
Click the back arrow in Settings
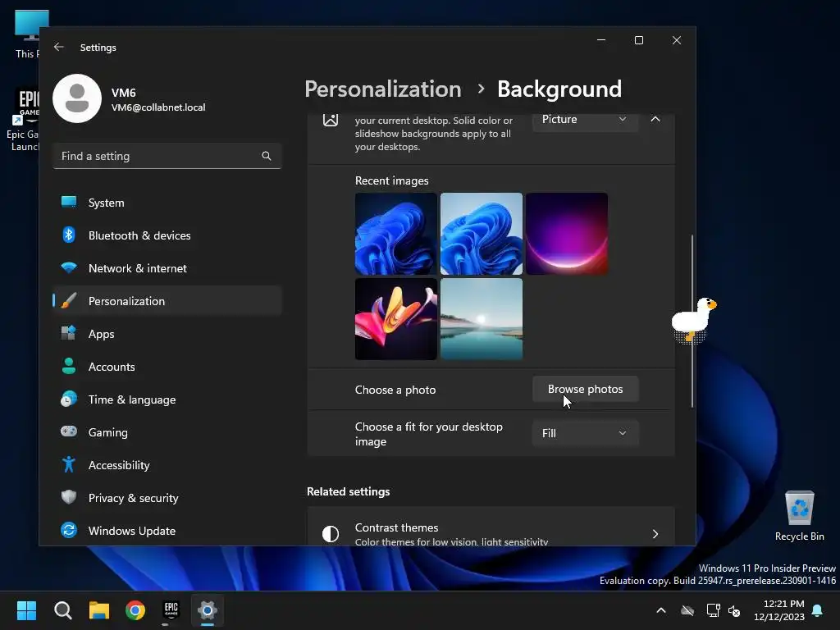pos(59,47)
